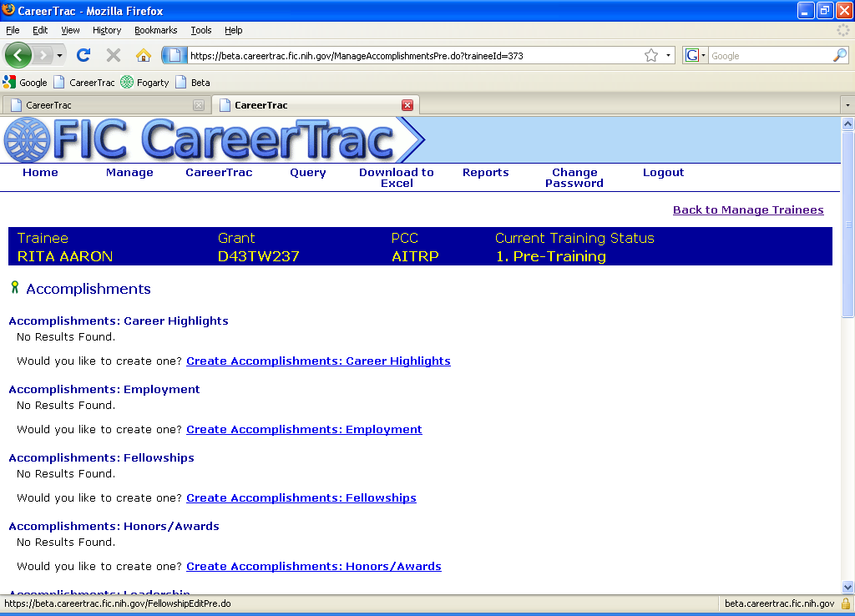Image resolution: width=855 pixels, height=616 pixels.
Task: Click the page identity icon in URL bar
Action: (175, 55)
